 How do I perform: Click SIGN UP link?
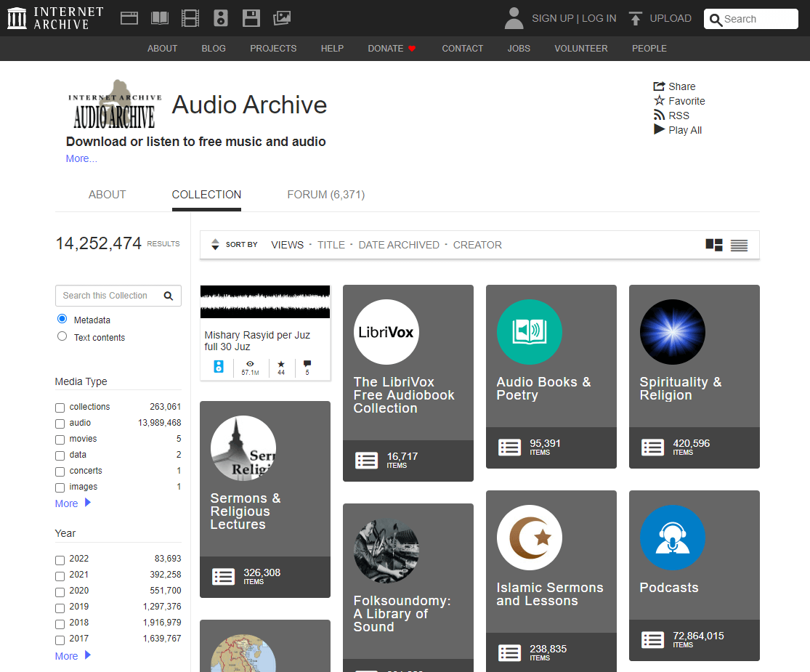tap(553, 19)
